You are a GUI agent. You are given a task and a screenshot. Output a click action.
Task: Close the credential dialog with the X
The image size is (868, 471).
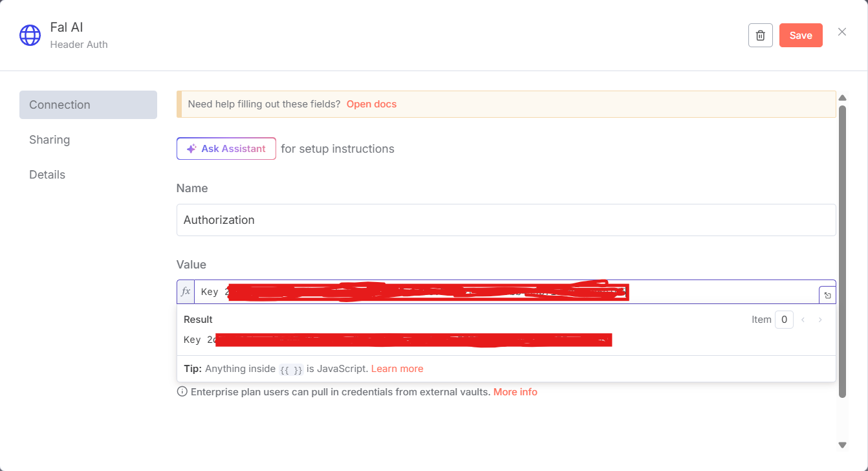(841, 31)
